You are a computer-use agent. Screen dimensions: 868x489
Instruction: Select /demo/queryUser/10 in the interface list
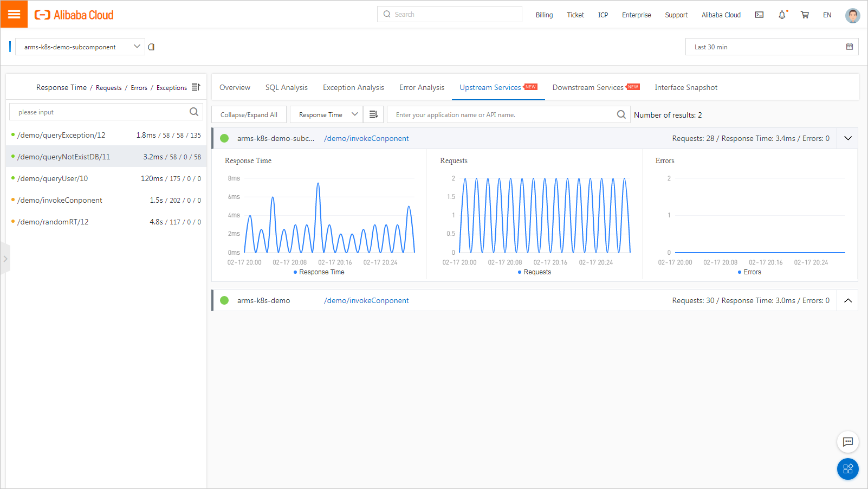106,178
